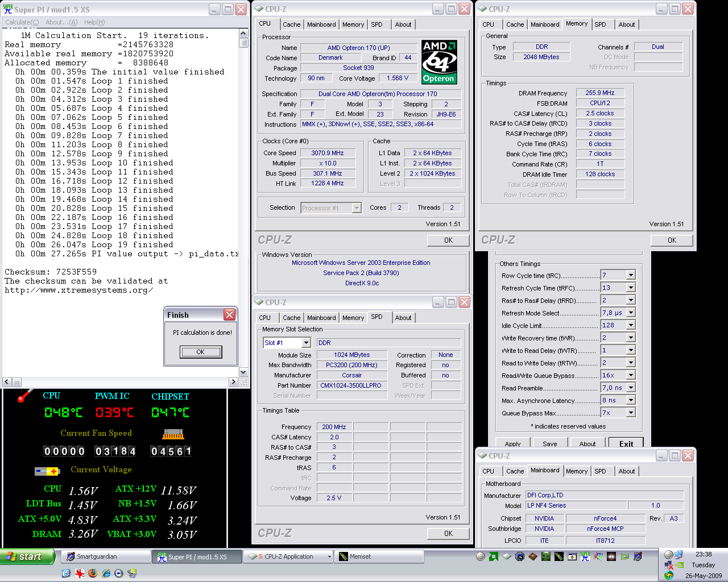
Task: Click the green skull face taskbar icon
Action: click(x=546, y=556)
